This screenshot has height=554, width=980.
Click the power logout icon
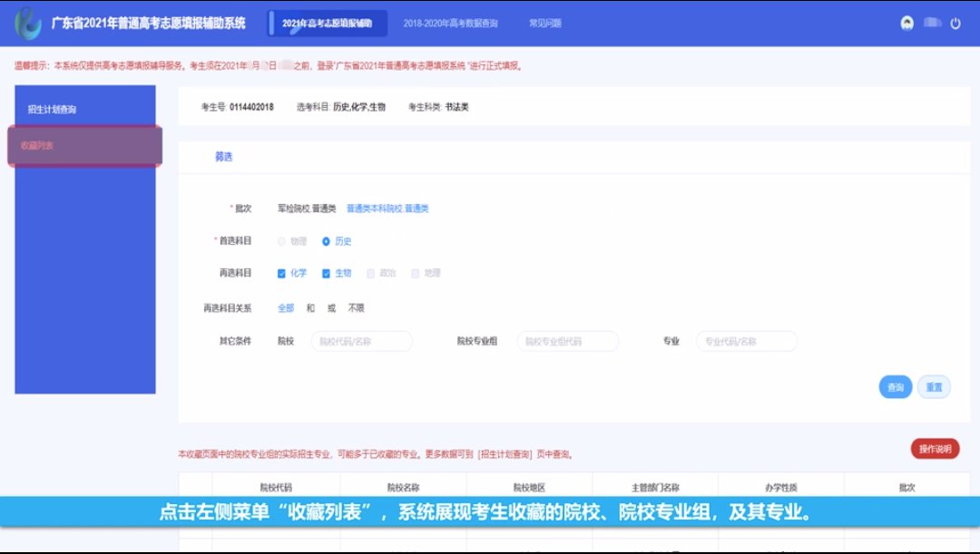955,24
